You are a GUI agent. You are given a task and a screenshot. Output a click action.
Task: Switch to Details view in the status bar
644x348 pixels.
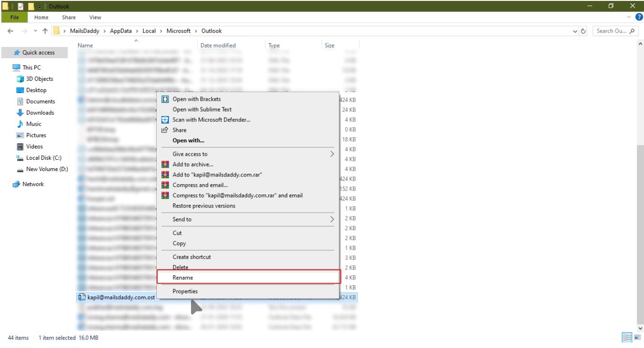(627, 338)
